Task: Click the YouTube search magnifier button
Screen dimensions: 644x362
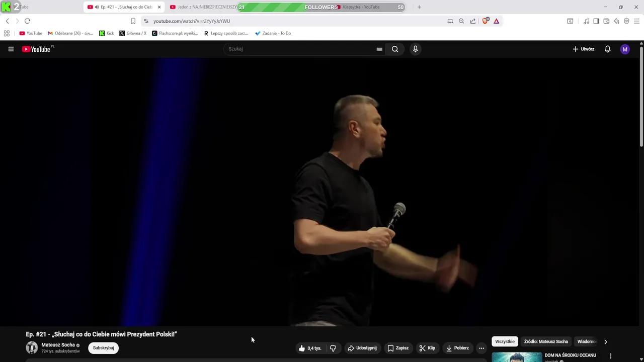Action: [395, 49]
